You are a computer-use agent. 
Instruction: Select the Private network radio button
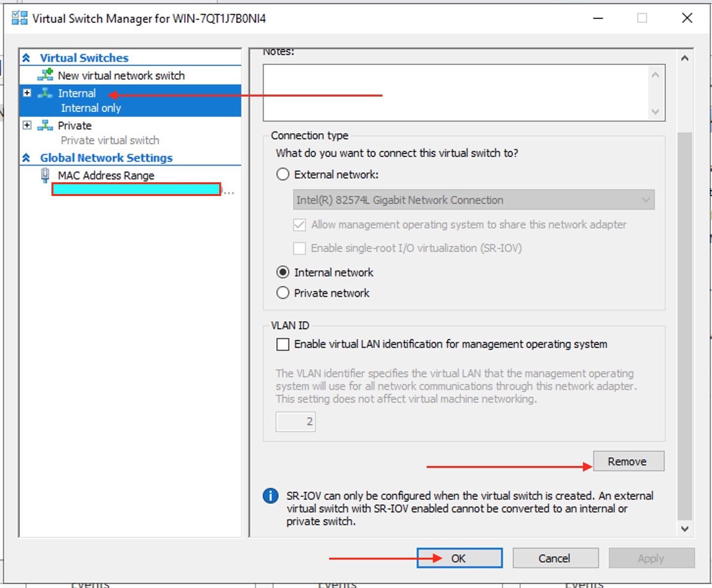(x=283, y=293)
